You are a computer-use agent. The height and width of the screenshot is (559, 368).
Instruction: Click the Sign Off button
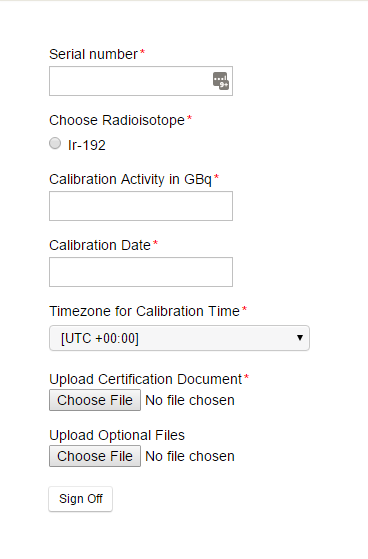[81, 499]
